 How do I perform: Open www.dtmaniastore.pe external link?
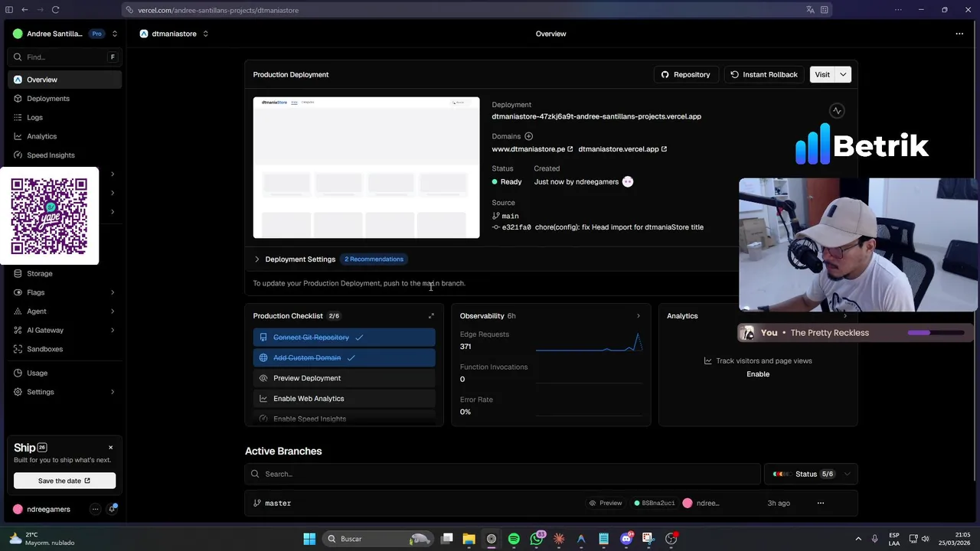click(x=532, y=149)
